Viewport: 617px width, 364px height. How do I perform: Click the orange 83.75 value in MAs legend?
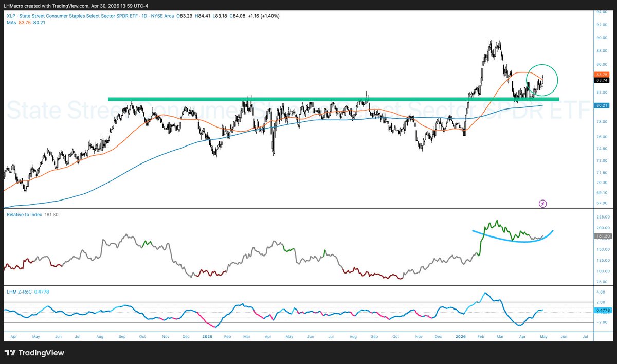(25, 23)
